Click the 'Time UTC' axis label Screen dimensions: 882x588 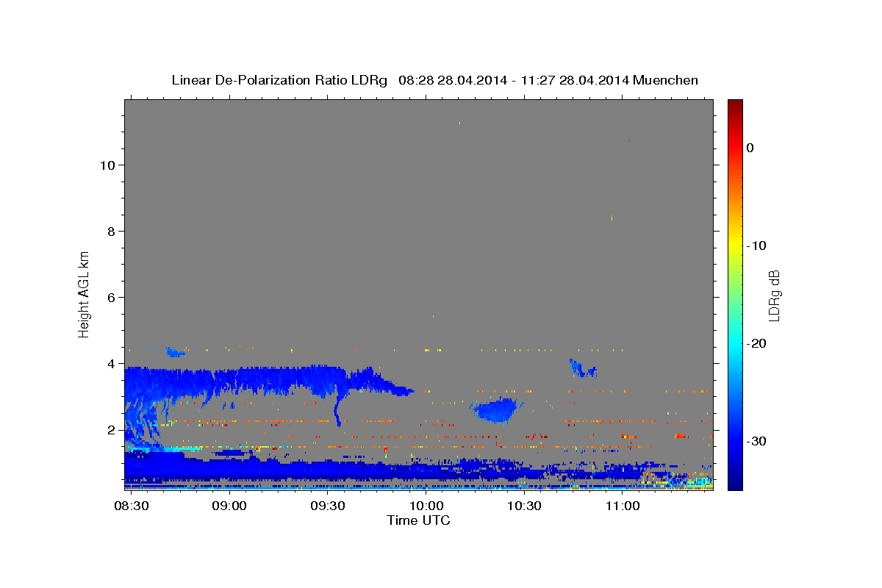(418, 520)
